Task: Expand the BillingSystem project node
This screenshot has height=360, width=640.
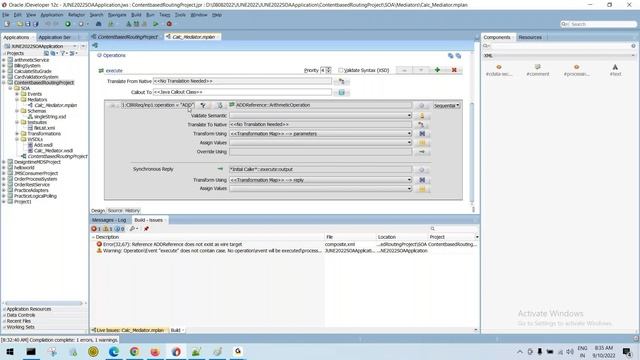Action: pos(4,66)
